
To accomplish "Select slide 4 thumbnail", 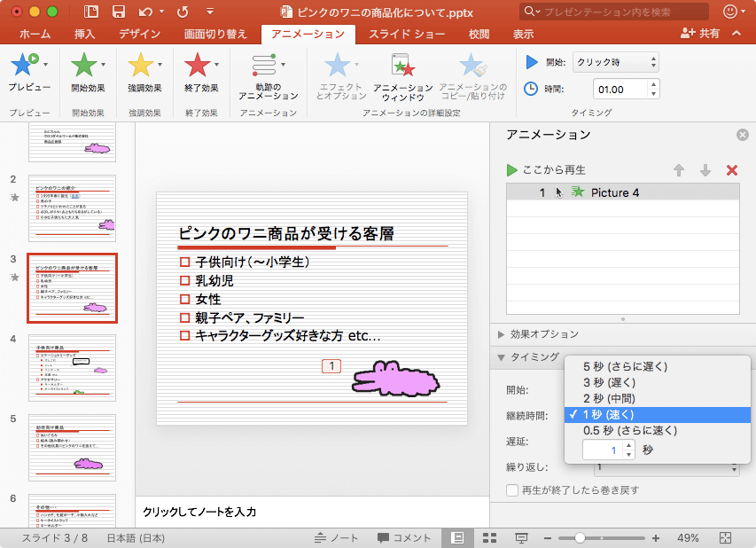I will point(73,368).
